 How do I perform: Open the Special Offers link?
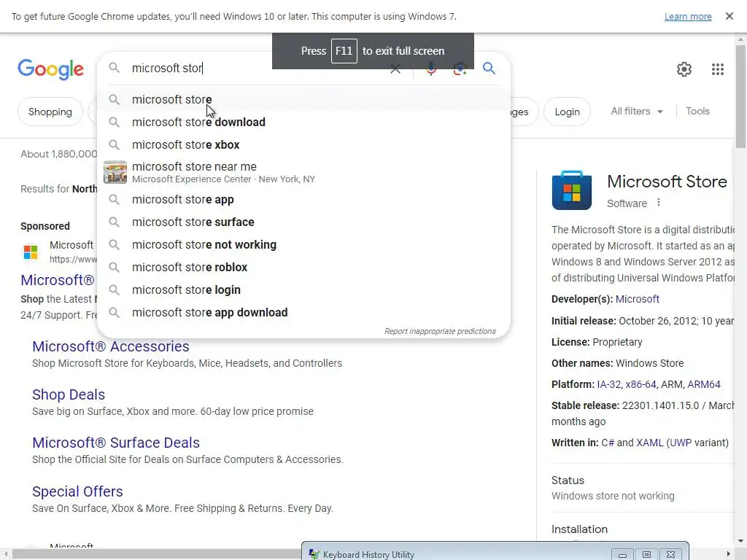coord(77,491)
